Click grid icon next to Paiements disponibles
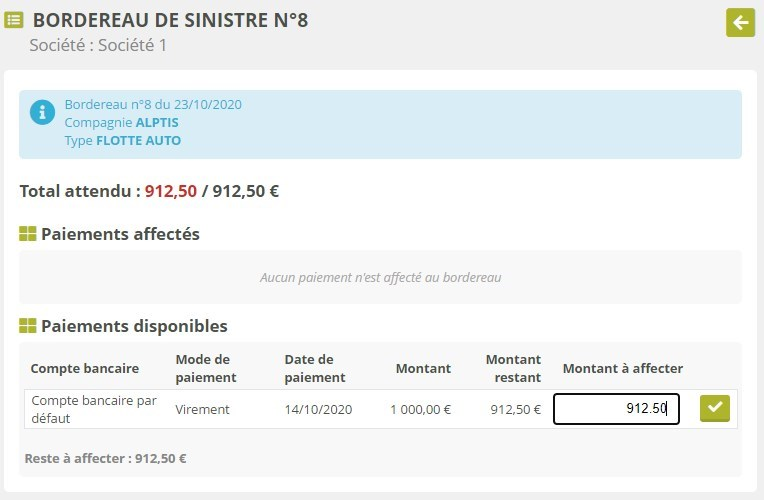The height and width of the screenshot is (500, 764). click(x=28, y=326)
